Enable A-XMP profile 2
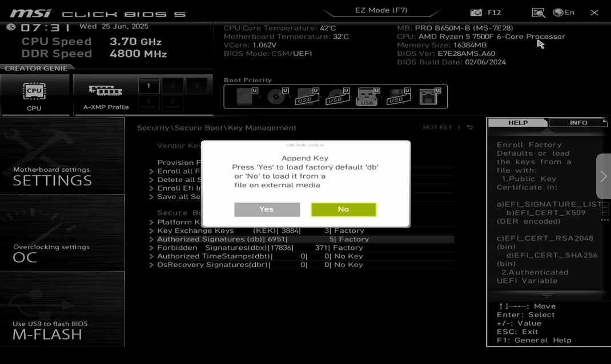The image size is (611, 364). tap(172, 86)
